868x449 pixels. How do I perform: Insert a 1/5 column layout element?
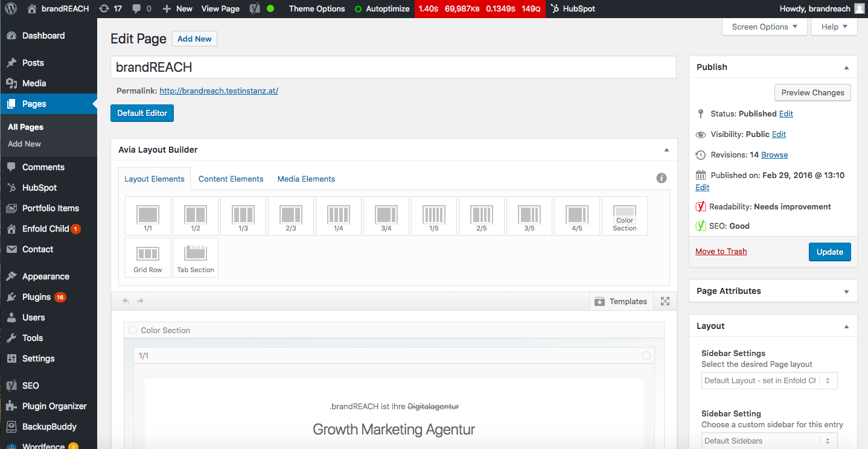pos(434,216)
